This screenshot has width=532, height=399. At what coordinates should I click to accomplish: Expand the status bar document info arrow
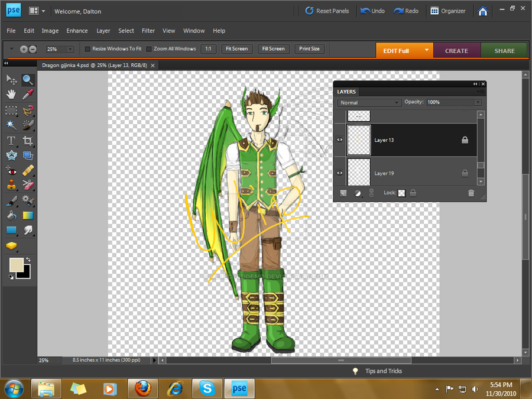click(x=154, y=360)
